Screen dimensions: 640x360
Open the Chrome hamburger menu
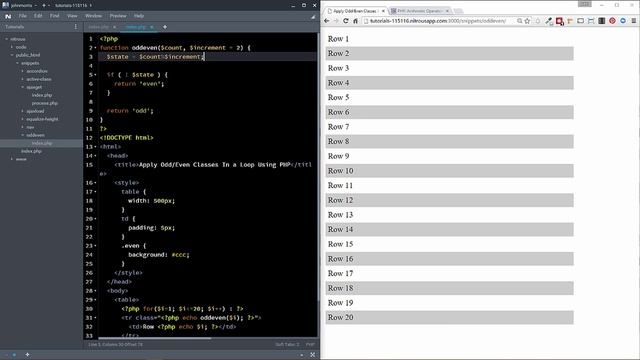pos(633,21)
